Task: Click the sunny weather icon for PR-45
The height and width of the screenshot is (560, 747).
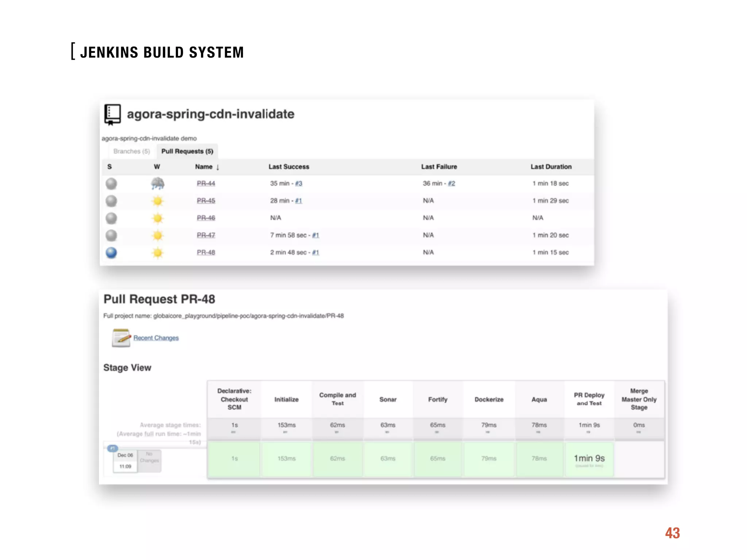Action: [x=158, y=201]
